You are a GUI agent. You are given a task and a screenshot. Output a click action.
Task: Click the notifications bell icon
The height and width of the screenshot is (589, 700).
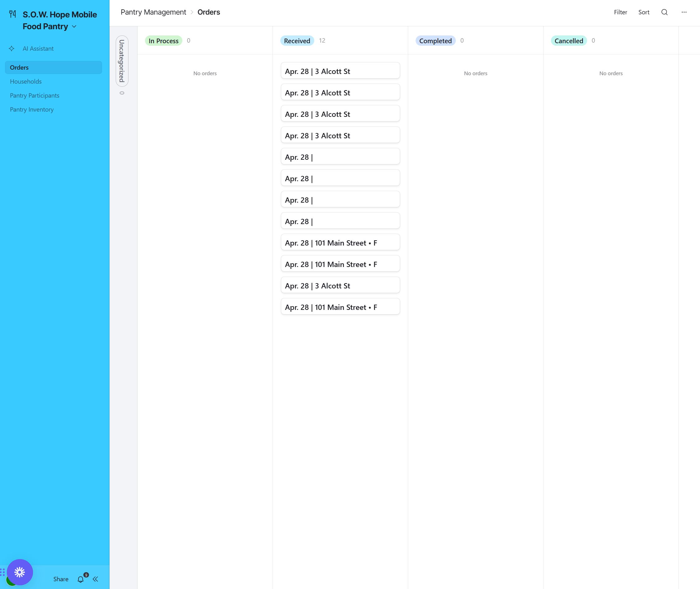coord(81,579)
